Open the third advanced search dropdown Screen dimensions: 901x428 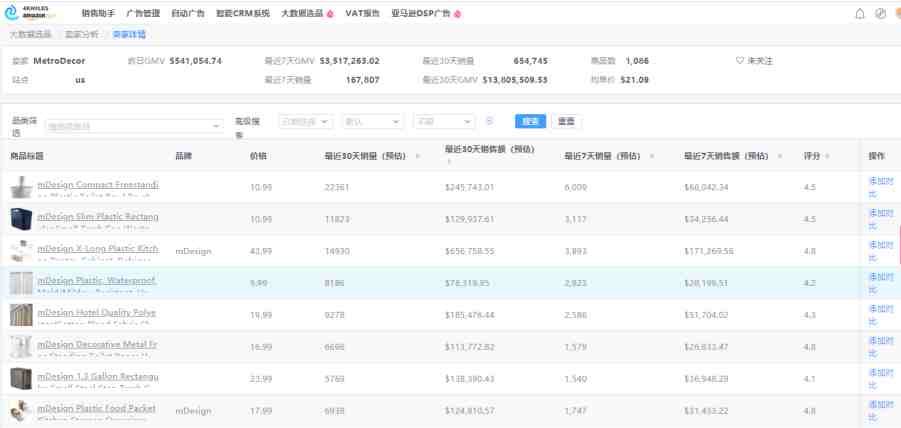444,122
